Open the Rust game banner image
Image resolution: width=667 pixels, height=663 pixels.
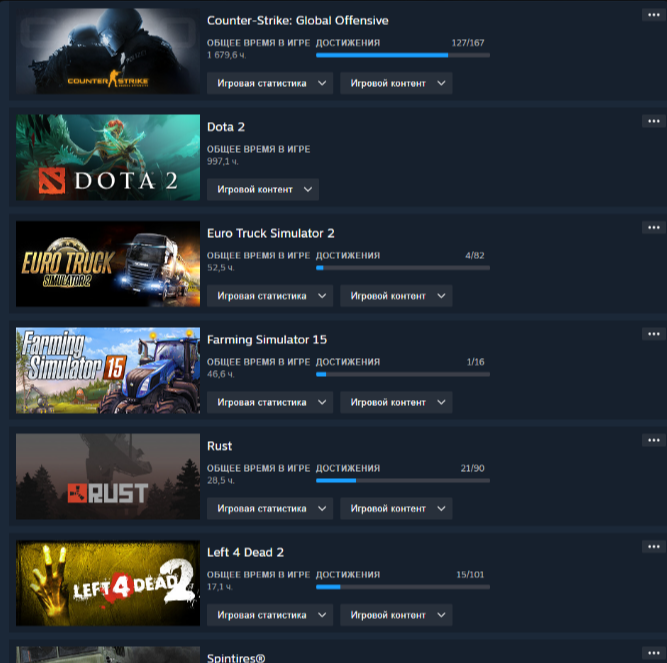tap(108, 476)
